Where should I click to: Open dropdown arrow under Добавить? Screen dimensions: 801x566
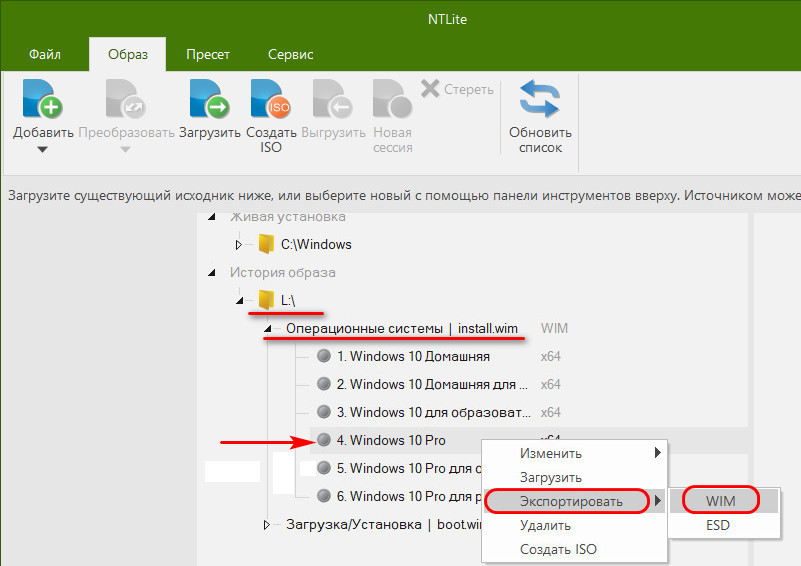click(43, 150)
